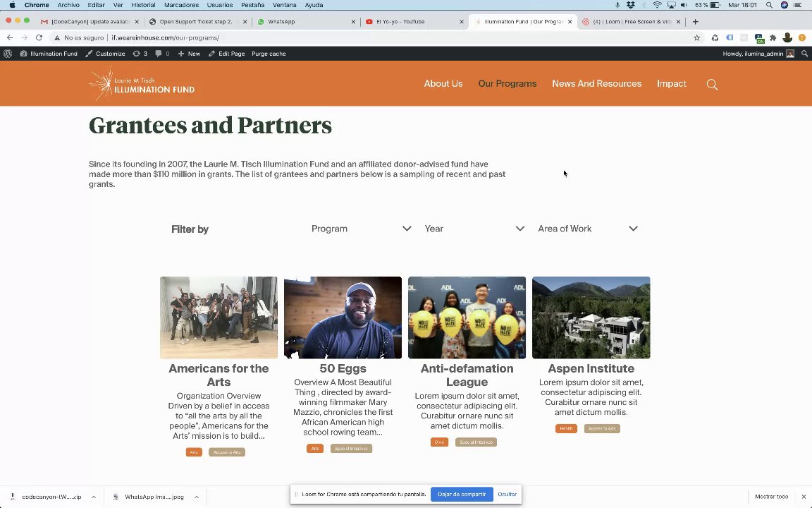Viewport: 812px width, 508px height.
Task: Click Special Initiatives tag under 50 Eggs
Action: point(351,449)
